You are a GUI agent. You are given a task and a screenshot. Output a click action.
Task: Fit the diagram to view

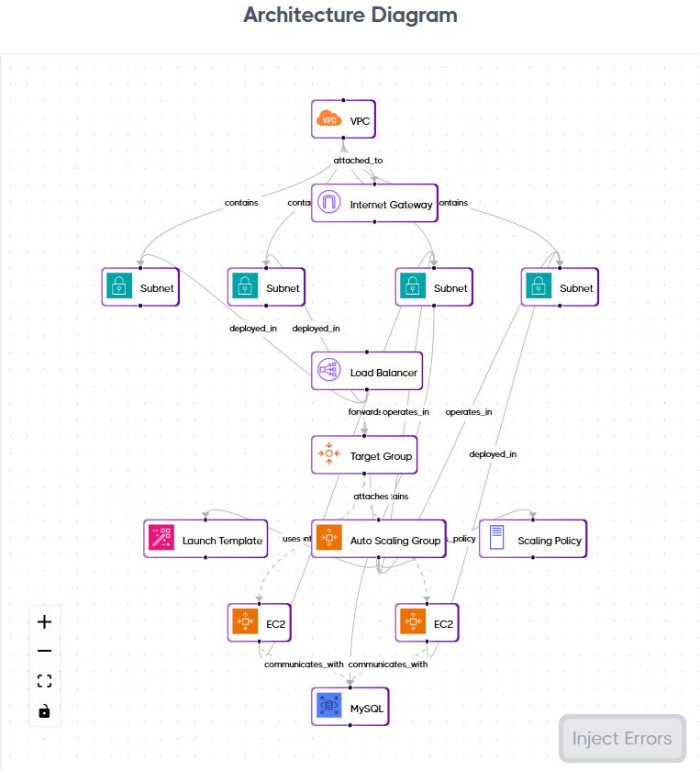(x=44, y=681)
